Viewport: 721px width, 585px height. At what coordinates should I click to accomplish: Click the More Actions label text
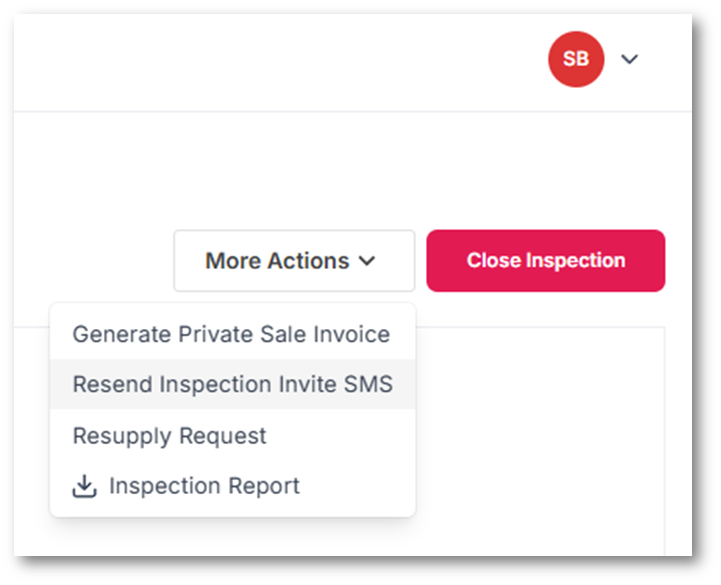(x=277, y=261)
